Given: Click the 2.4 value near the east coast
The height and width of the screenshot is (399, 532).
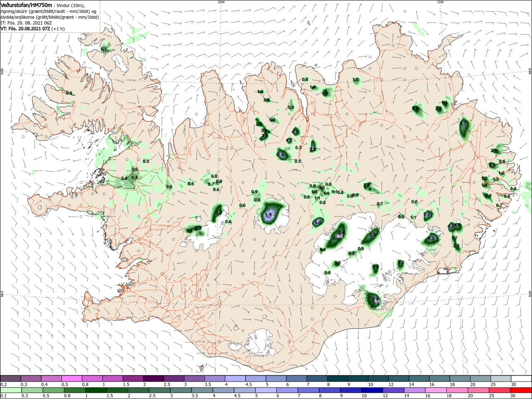Looking at the screenshot, I should 488,195.
